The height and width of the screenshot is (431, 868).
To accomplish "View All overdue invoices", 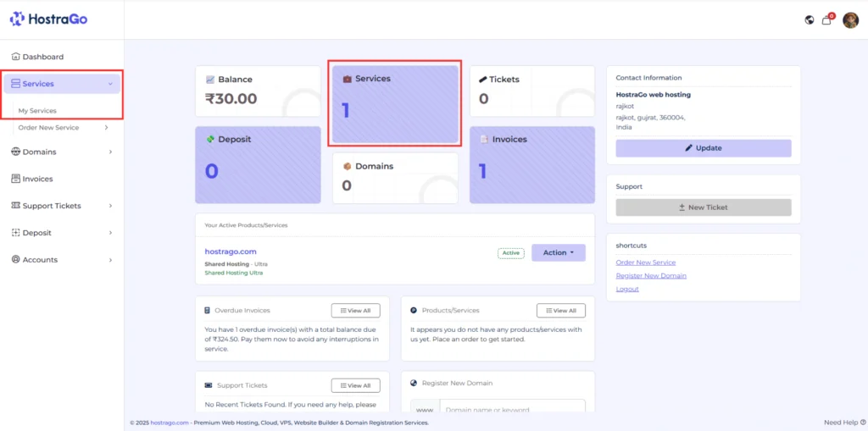I will 355,311.
